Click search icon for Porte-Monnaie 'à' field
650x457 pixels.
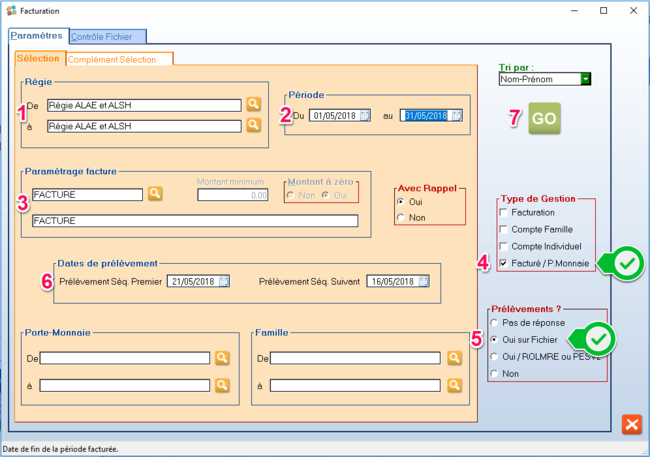coord(222,384)
